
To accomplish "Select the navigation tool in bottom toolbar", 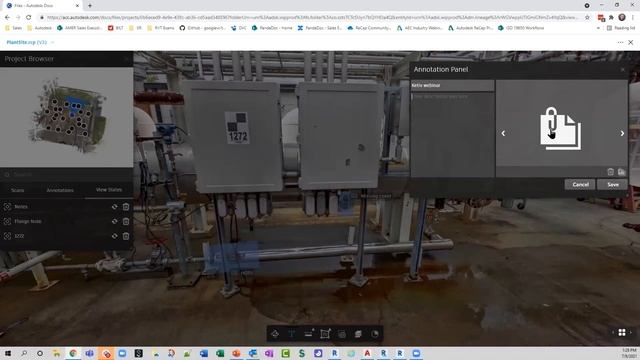I will [275, 334].
